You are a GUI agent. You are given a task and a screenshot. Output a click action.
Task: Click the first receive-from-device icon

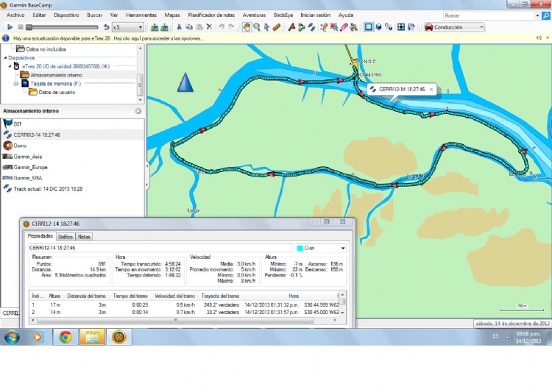[x=155, y=27]
